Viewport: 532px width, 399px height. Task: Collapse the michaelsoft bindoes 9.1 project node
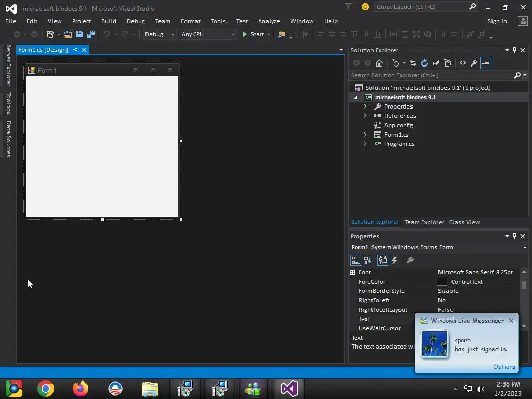click(356, 97)
